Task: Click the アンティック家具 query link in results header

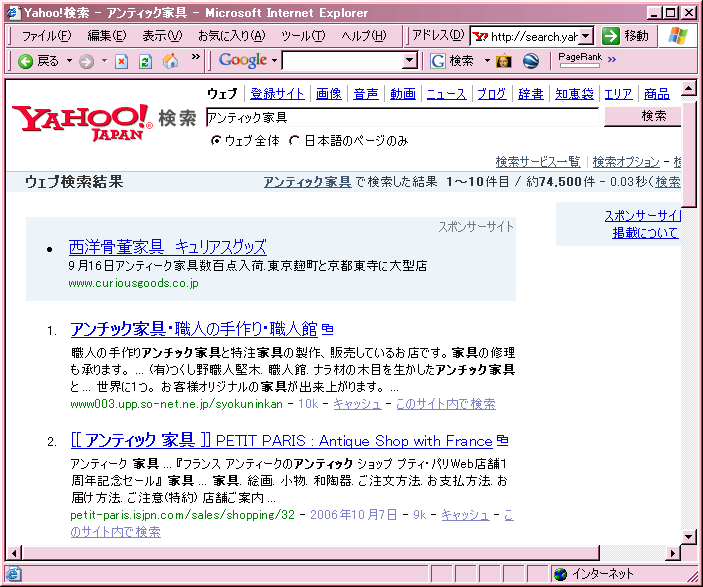Action: pyautogui.click(x=307, y=182)
